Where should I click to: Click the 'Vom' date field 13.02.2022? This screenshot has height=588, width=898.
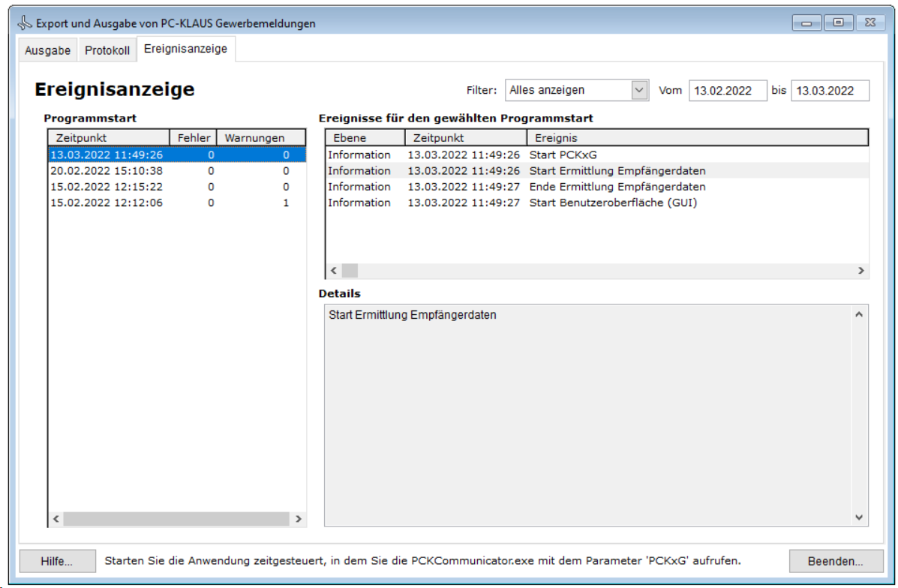pyautogui.click(x=727, y=91)
